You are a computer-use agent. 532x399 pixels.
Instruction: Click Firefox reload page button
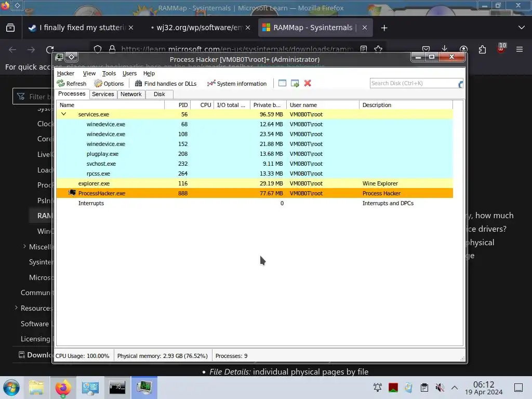point(50,50)
